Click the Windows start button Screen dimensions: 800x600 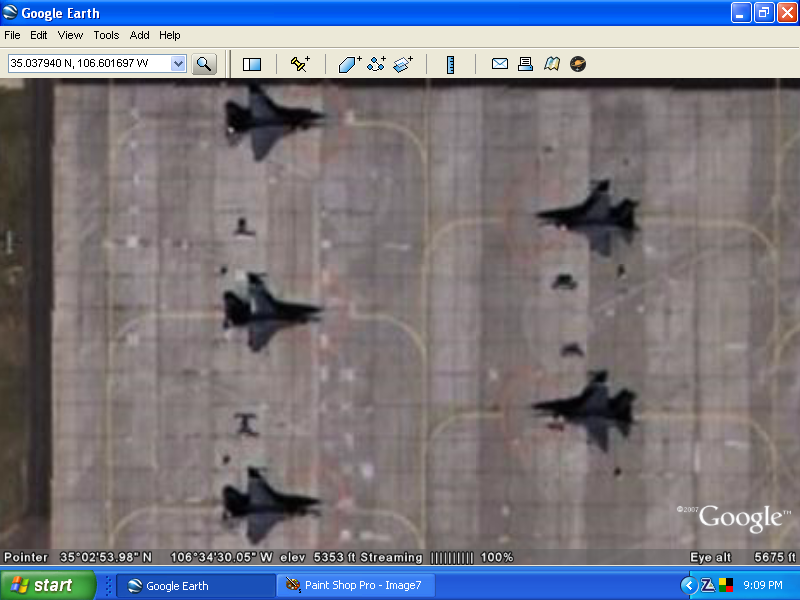click(x=48, y=585)
